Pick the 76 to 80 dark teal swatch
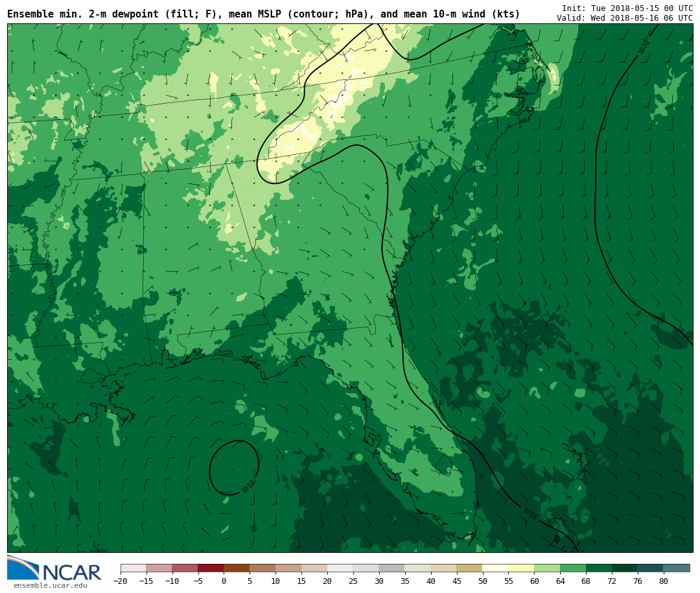The width and height of the screenshot is (700, 593). pos(651,568)
